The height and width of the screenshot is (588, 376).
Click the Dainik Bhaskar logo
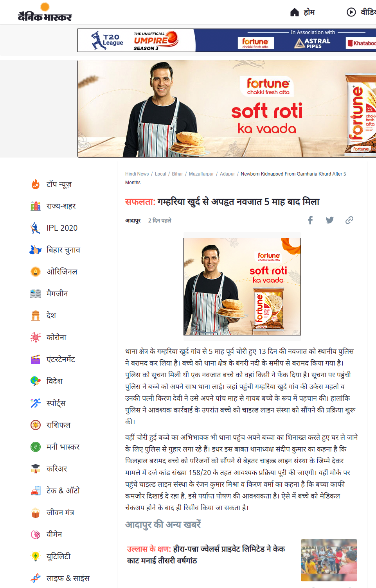[x=45, y=12]
